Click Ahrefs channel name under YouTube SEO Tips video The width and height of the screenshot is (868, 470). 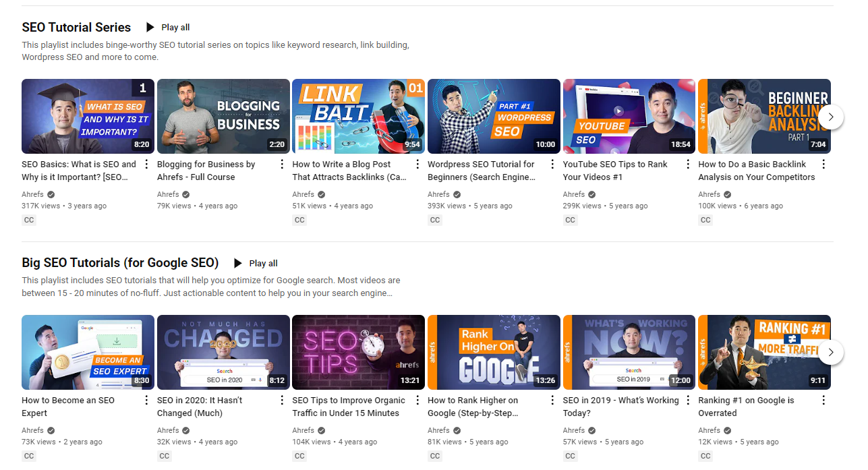(574, 194)
